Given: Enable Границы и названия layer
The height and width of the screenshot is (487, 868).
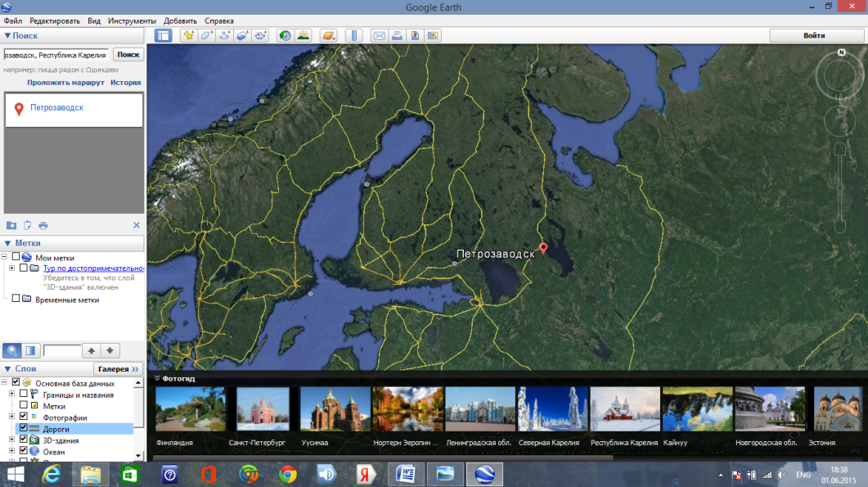Looking at the screenshot, I should click(23, 394).
